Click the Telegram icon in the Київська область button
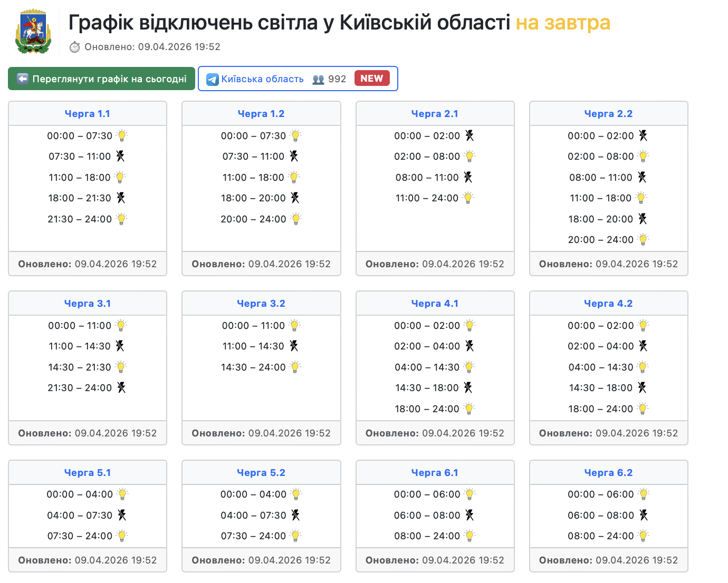Viewport: 728px width, 583px height. tap(213, 79)
